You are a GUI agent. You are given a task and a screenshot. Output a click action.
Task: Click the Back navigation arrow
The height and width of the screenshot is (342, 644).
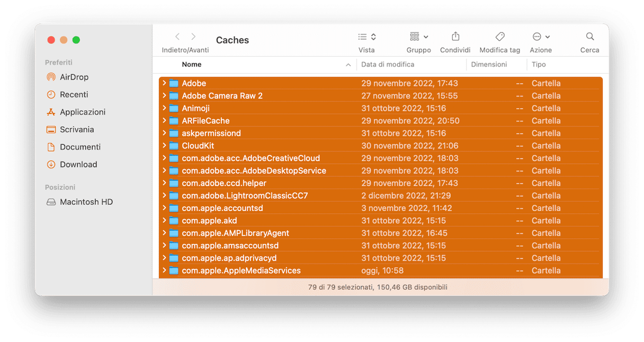[x=177, y=37]
